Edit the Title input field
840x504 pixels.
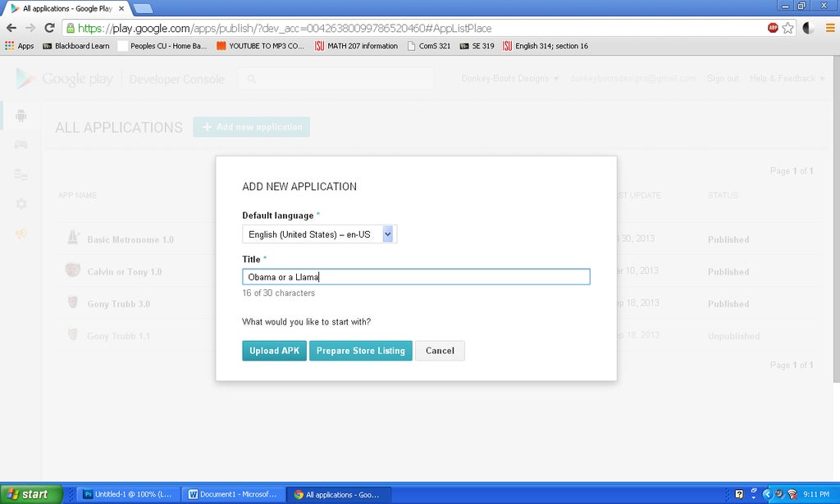[x=414, y=276]
